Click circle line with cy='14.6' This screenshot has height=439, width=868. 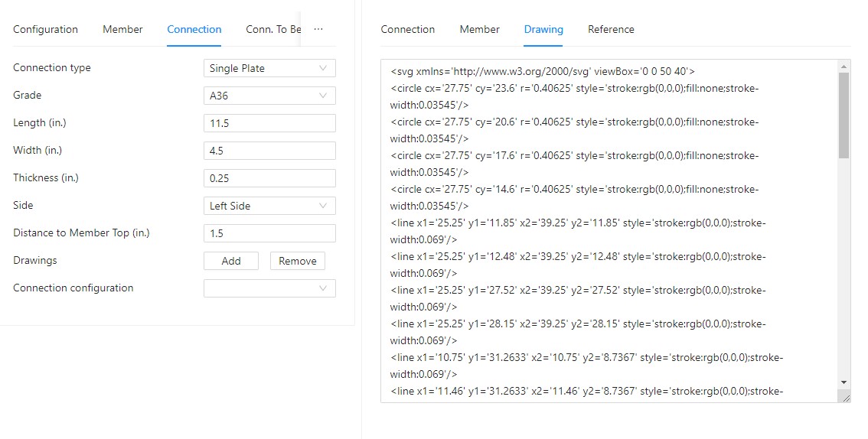(x=575, y=197)
